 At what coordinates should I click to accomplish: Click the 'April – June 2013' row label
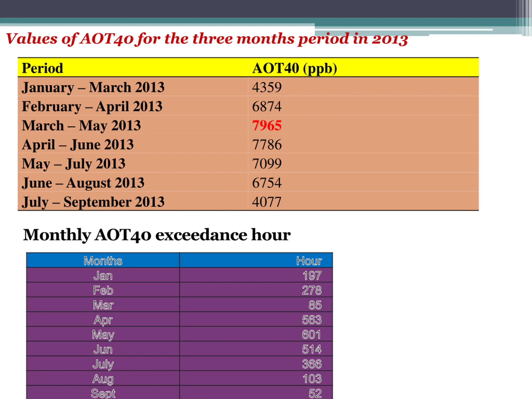point(78,145)
